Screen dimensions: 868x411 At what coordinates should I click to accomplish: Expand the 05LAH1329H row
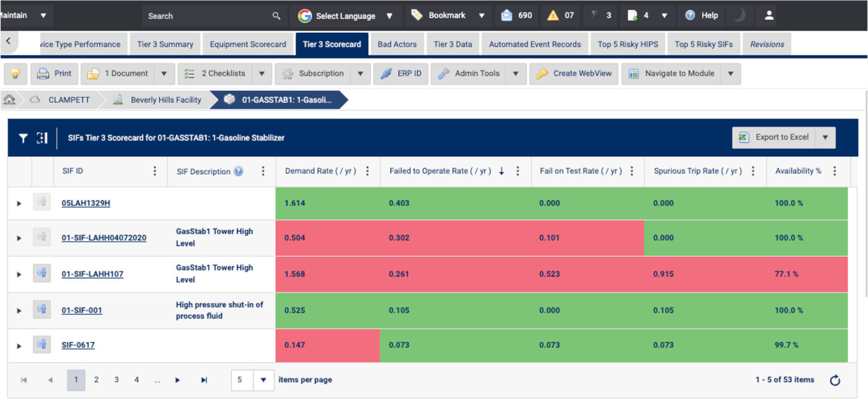(x=19, y=203)
